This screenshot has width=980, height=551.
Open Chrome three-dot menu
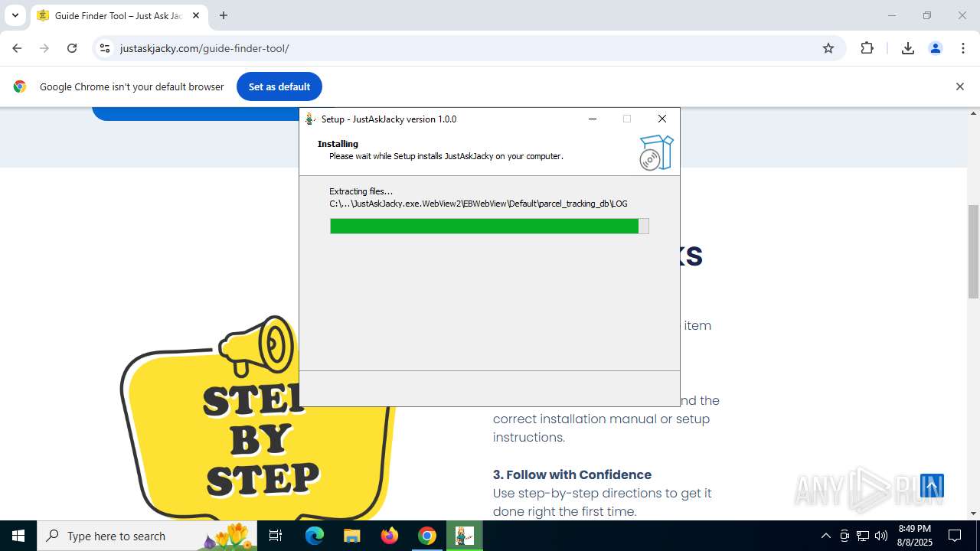963,48
